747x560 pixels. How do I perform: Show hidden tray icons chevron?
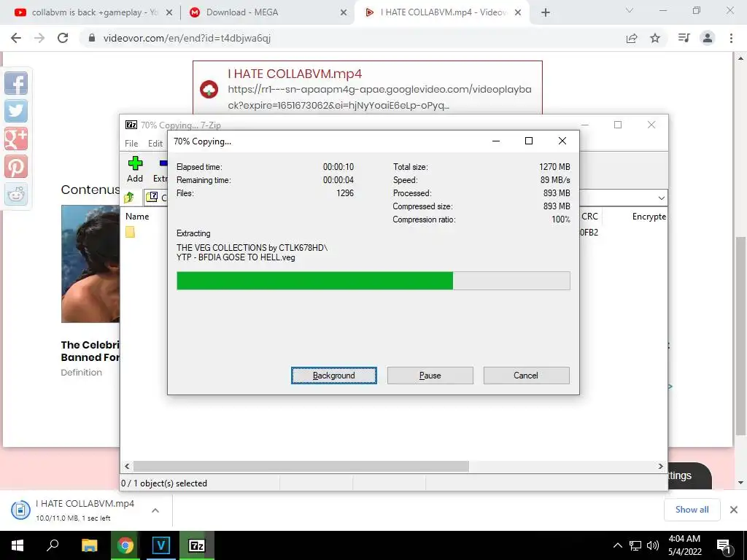(x=617, y=545)
